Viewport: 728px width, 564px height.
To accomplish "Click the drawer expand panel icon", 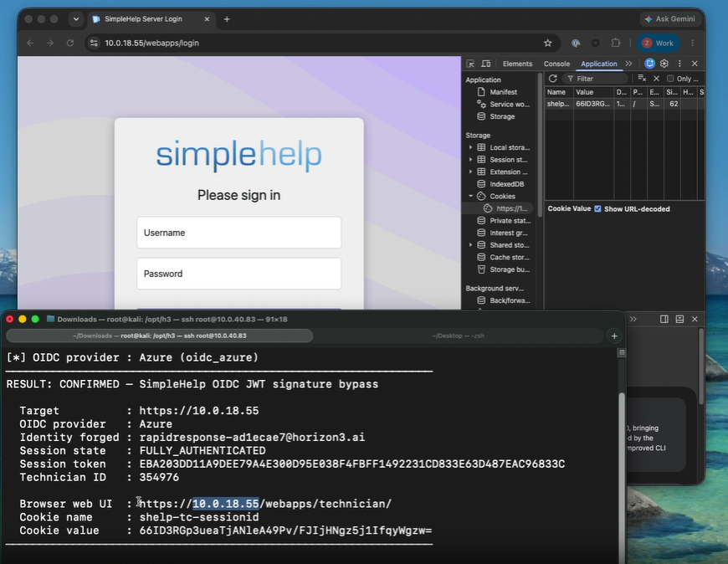I will pos(679,319).
